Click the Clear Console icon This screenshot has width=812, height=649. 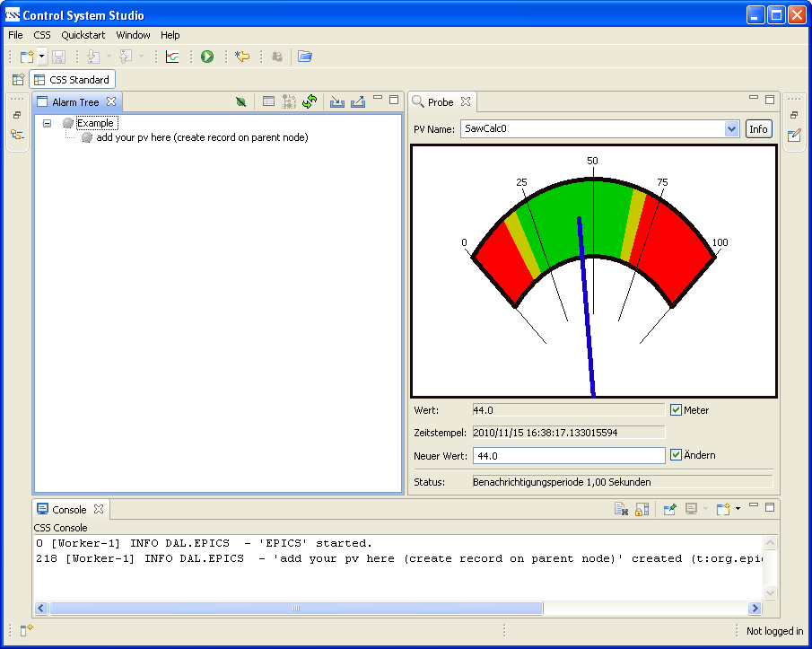tap(621, 510)
